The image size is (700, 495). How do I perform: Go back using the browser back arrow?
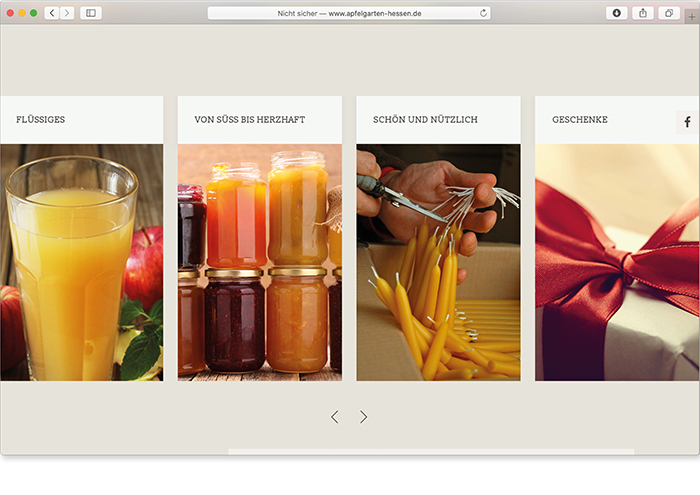click(51, 13)
